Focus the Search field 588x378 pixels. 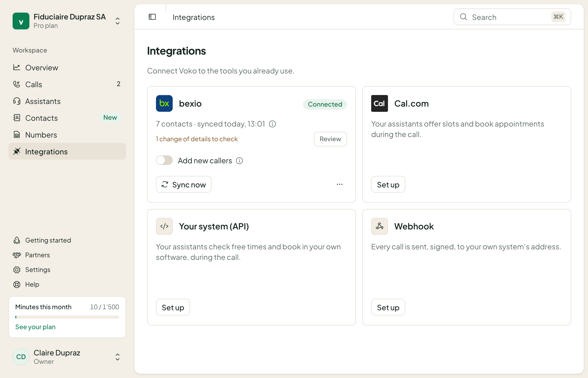pos(512,17)
